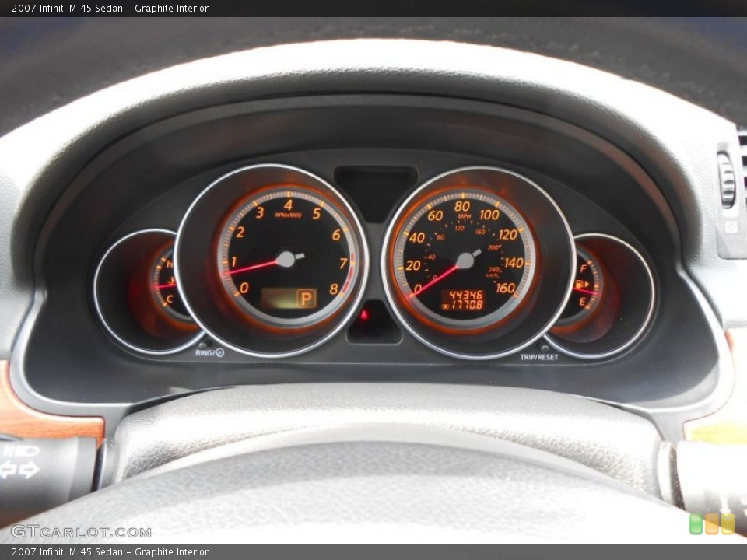The image size is (747, 560).
Task: Click the 160 mark on the speedometer's outer scale
Action: 506,288
